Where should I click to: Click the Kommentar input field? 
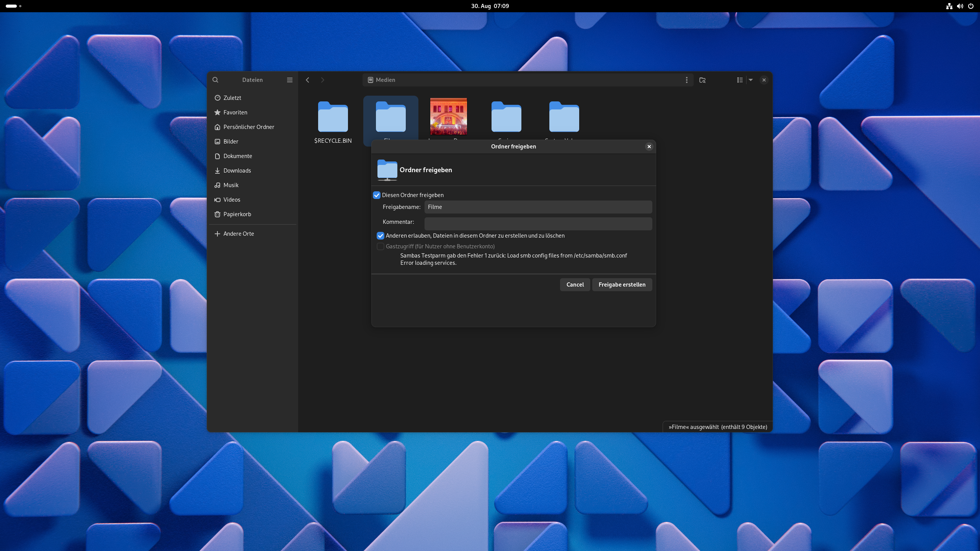pos(538,223)
